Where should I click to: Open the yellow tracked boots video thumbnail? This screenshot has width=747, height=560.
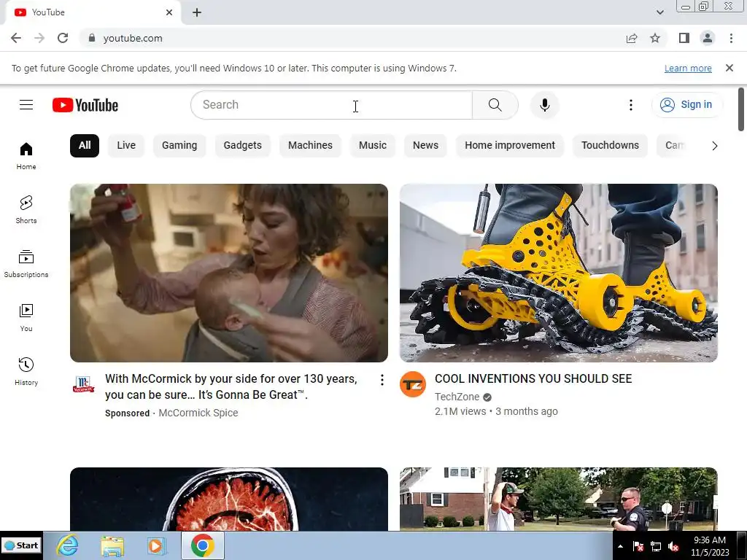point(558,273)
